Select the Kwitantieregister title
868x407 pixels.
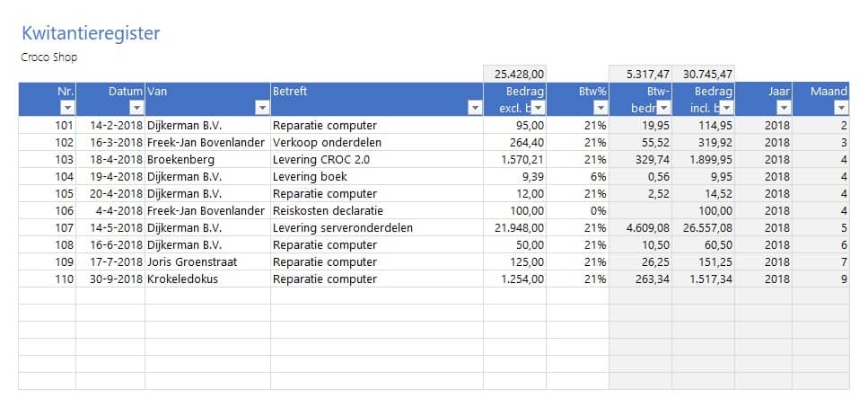coord(90,33)
